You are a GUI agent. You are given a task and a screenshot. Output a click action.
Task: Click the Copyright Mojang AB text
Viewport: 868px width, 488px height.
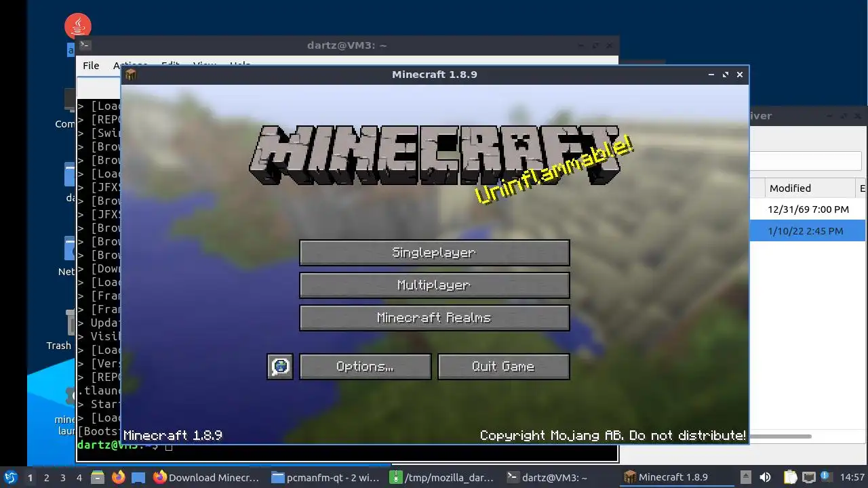[x=613, y=435]
